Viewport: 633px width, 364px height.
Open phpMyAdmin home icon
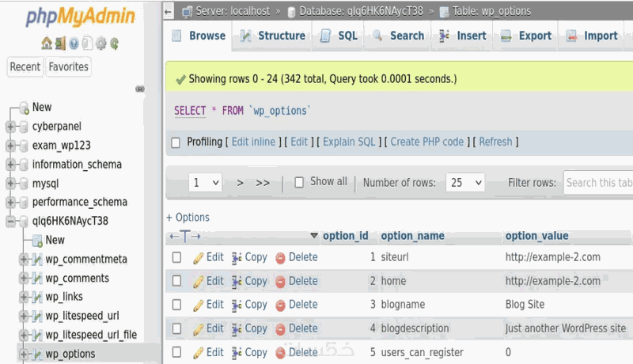(x=47, y=44)
